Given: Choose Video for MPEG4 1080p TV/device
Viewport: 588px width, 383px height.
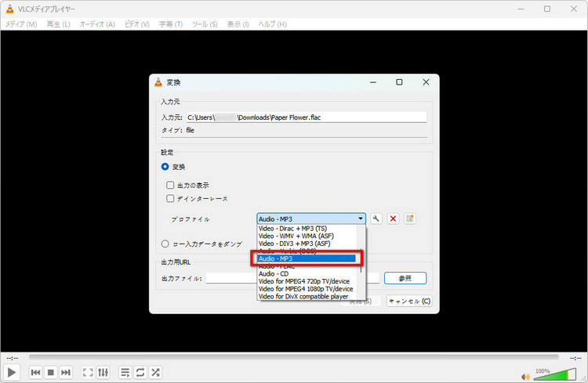Looking at the screenshot, I should (306, 288).
